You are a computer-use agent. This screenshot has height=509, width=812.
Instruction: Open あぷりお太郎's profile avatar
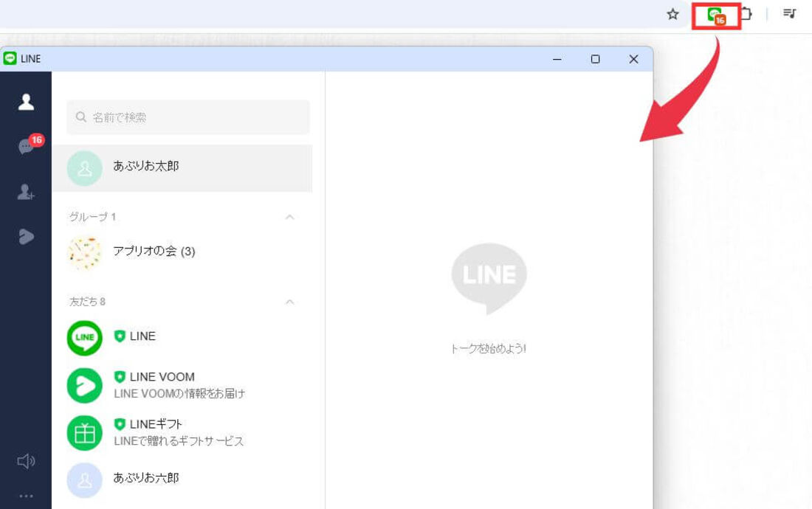(84, 168)
